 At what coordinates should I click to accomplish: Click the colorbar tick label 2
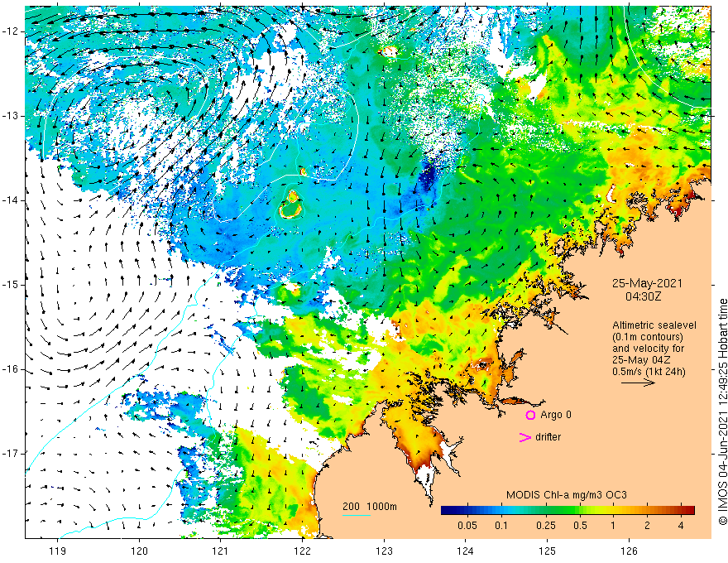click(x=647, y=526)
